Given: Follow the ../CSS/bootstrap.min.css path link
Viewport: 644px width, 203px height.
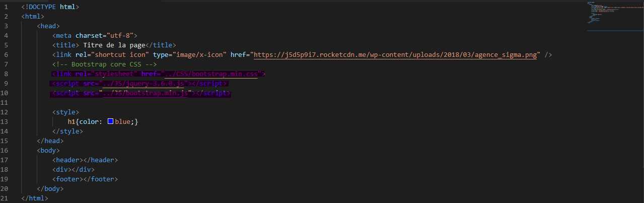Looking at the screenshot, I should tap(211, 74).
